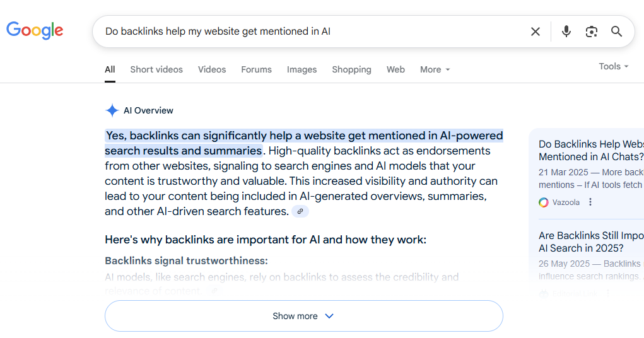644x338 pixels.
Task: Expand AI Overview with Show more
Action: point(304,316)
